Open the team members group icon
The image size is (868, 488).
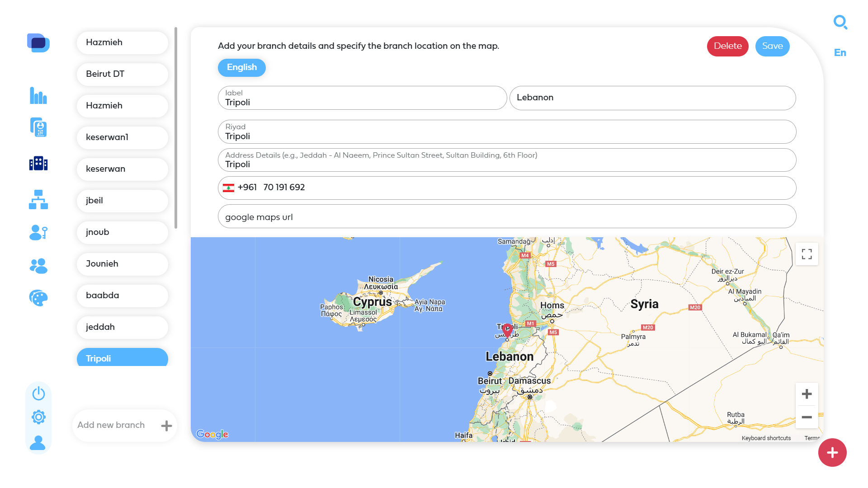38,266
